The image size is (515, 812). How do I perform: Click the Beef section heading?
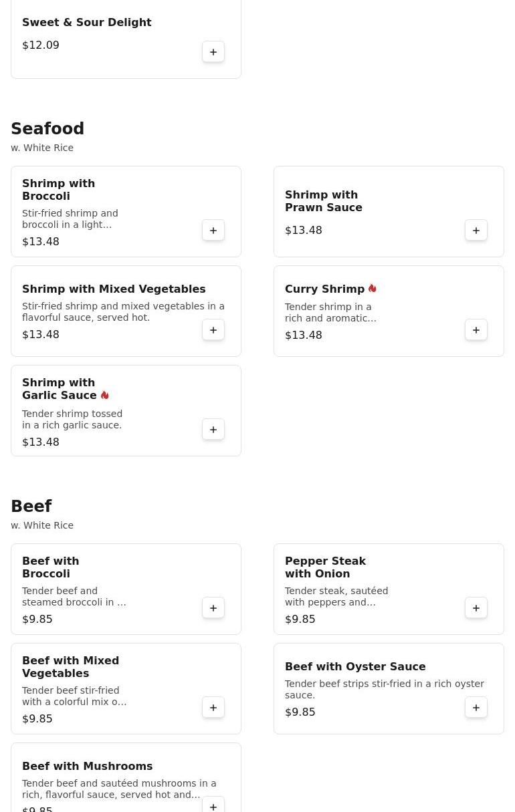point(31,507)
